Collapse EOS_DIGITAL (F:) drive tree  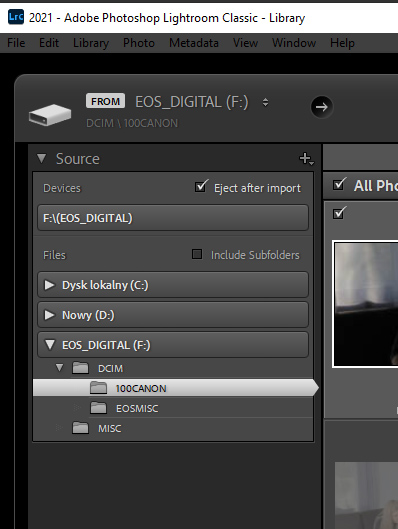pos(50,345)
